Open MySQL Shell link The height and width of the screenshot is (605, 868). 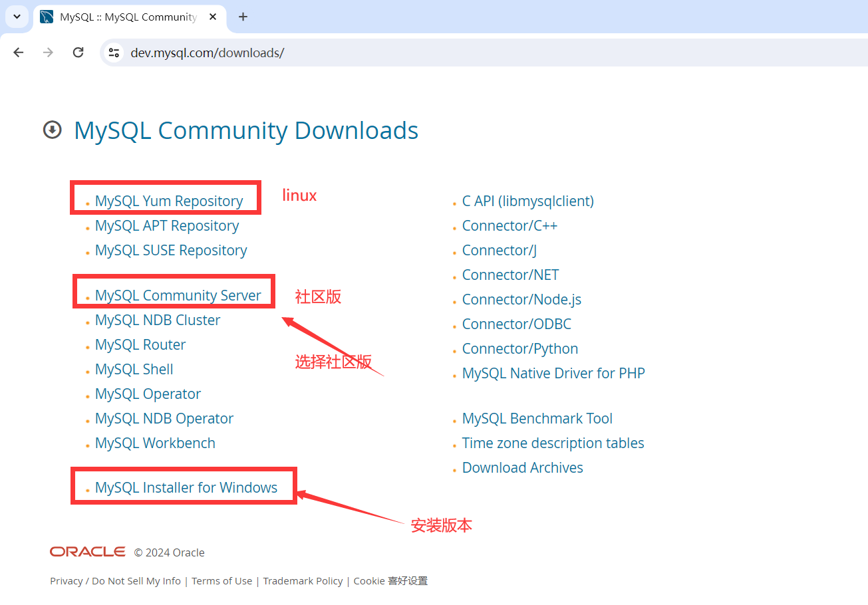[x=134, y=369]
